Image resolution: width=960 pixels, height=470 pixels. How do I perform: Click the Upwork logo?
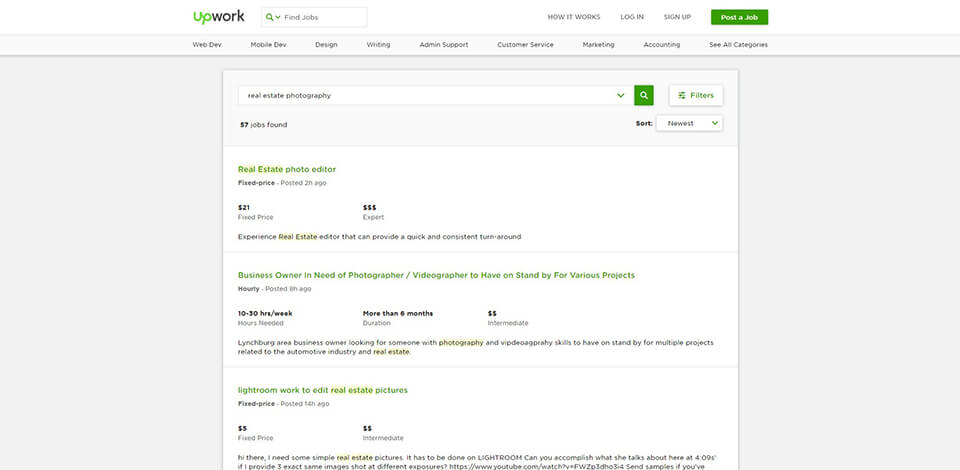[x=219, y=17]
